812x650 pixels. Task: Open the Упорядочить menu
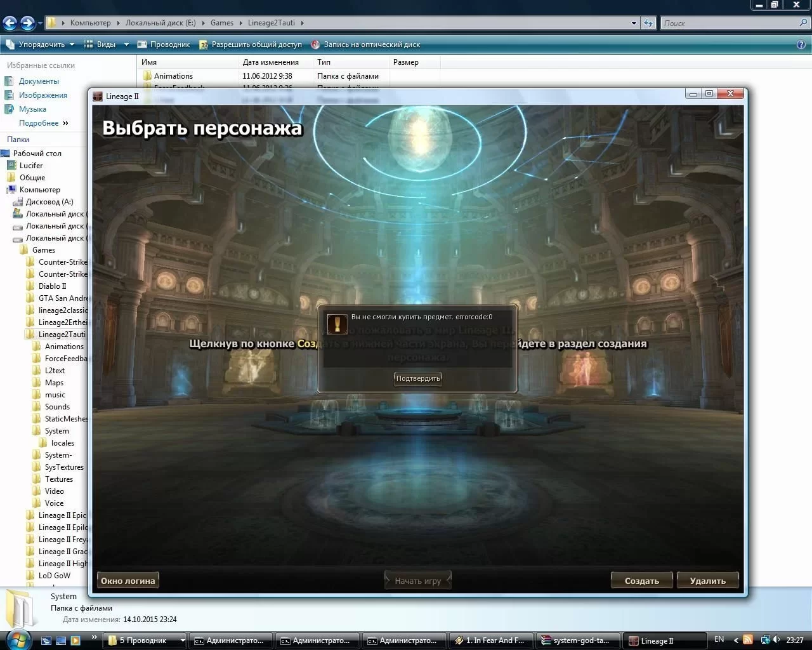tap(40, 44)
